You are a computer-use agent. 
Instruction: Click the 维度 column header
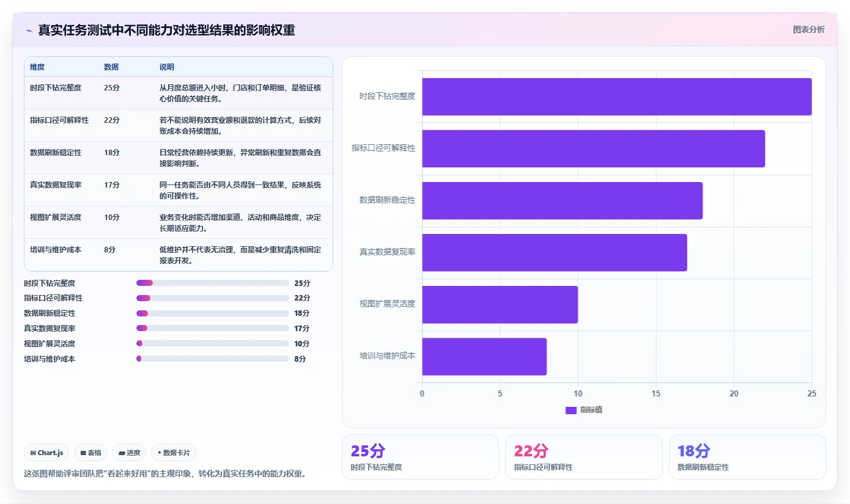[37, 67]
